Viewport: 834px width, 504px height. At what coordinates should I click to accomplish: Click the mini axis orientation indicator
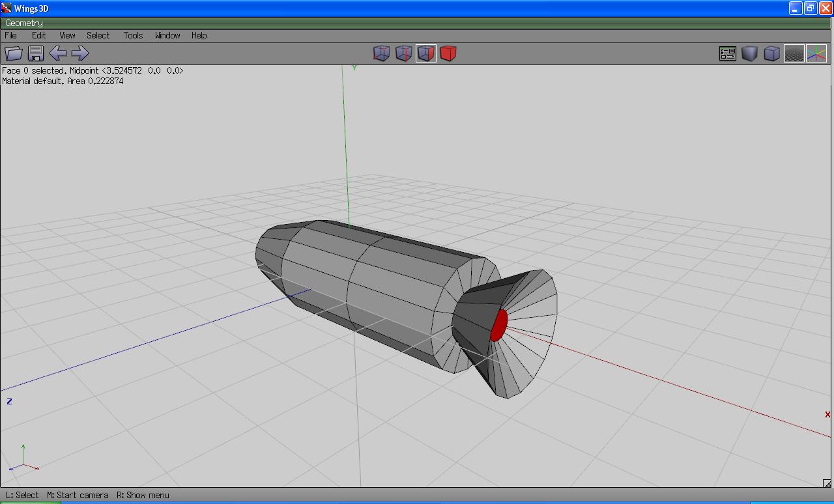[23, 458]
